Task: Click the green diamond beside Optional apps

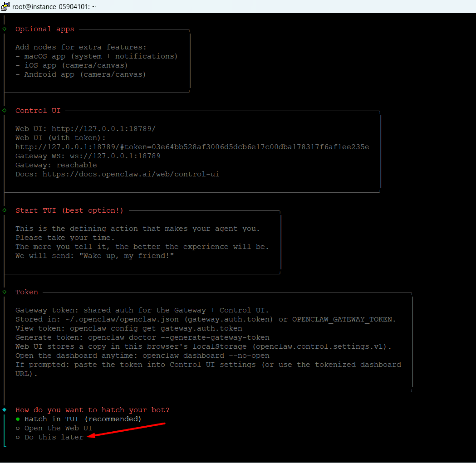Action: [x=5, y=29]
